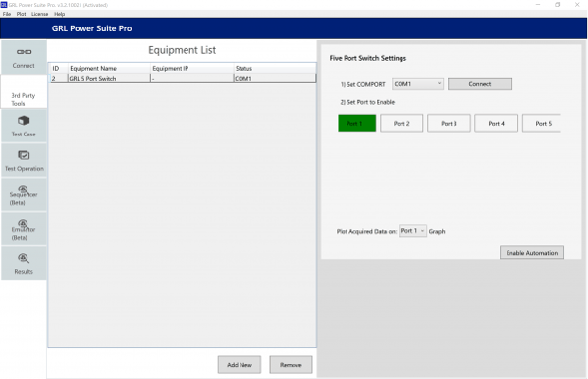588x379 pixels.
Task: Minimize the GRL Power Suite window
Action: (x=538, y=5)
